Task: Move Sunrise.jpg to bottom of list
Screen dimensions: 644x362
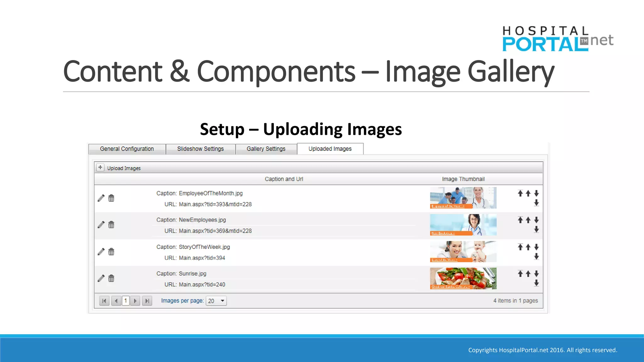Action: [x=536, y=283]
